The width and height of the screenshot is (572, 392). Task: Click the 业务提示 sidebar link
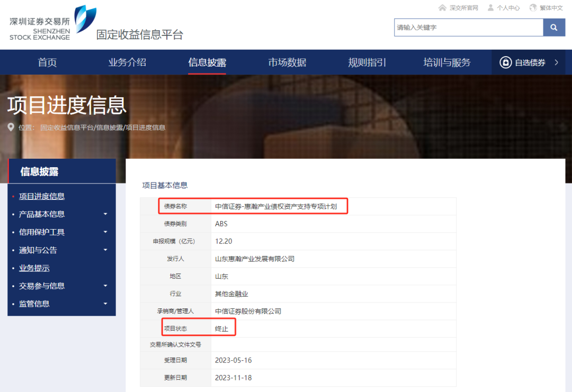(x=34, y=268)
